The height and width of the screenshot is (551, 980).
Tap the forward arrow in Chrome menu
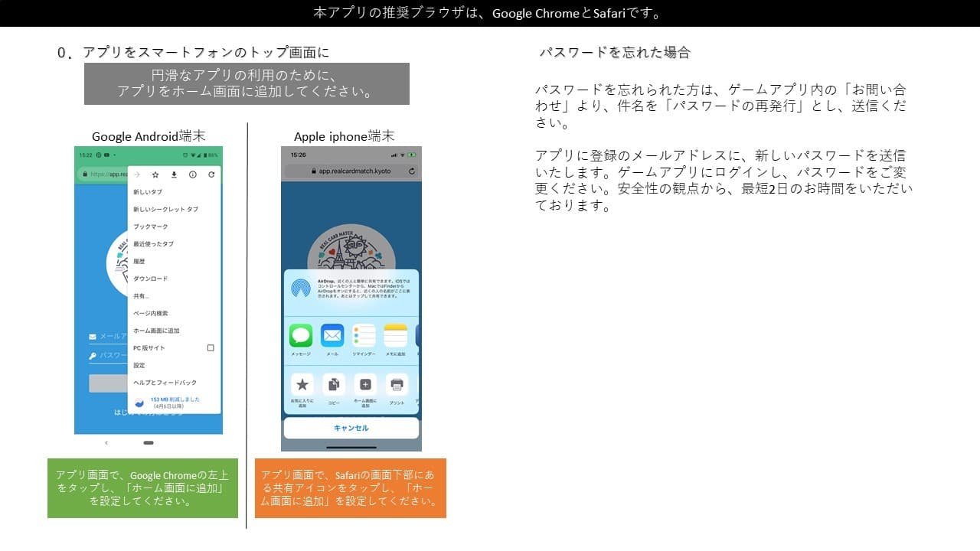point(137,174)
